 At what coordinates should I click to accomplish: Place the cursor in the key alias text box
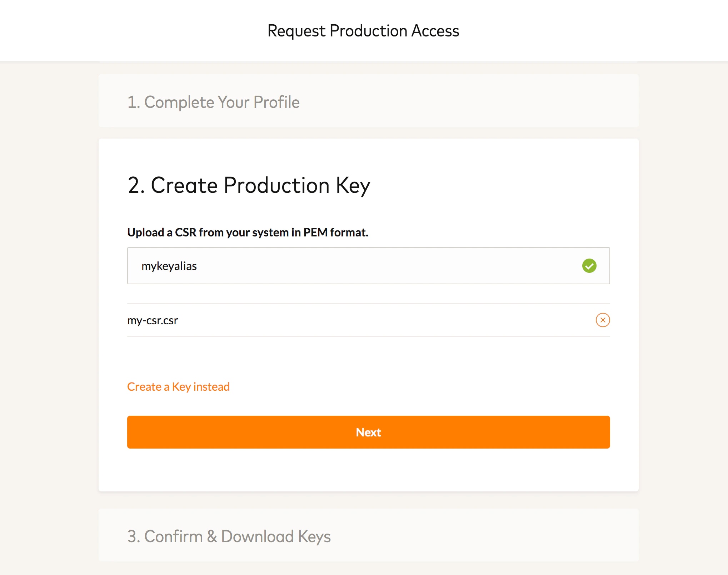point(357,266)
